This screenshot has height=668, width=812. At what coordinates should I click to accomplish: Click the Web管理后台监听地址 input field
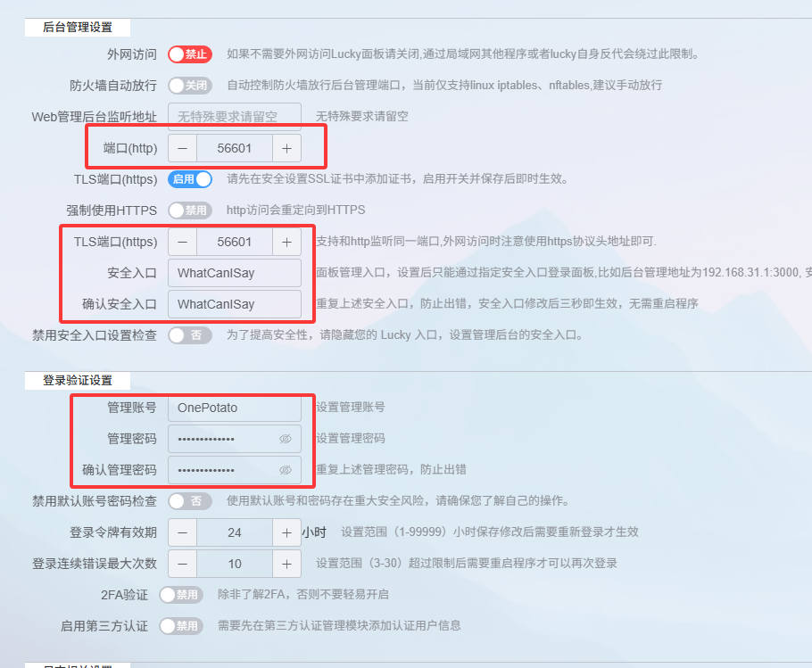click(x=235, y=117)
